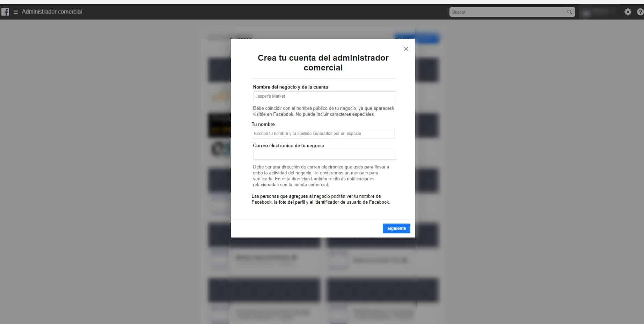
Task: Open the help question mark icon
Action: click(x=640, y=12)
